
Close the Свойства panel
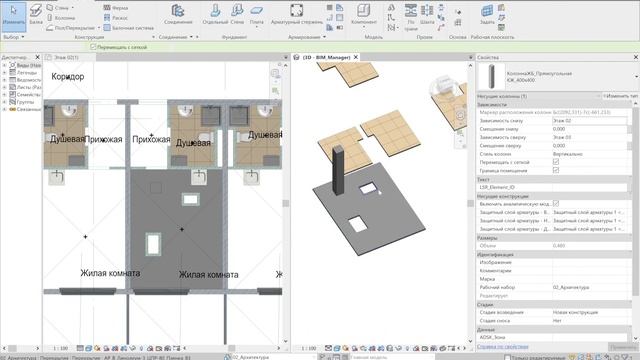pyautogui.click(x=636, y=57)
